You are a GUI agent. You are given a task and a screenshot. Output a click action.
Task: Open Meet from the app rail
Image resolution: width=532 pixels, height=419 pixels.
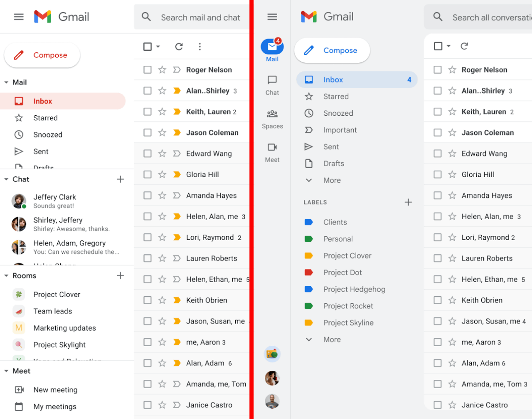[x=272, y=152]
